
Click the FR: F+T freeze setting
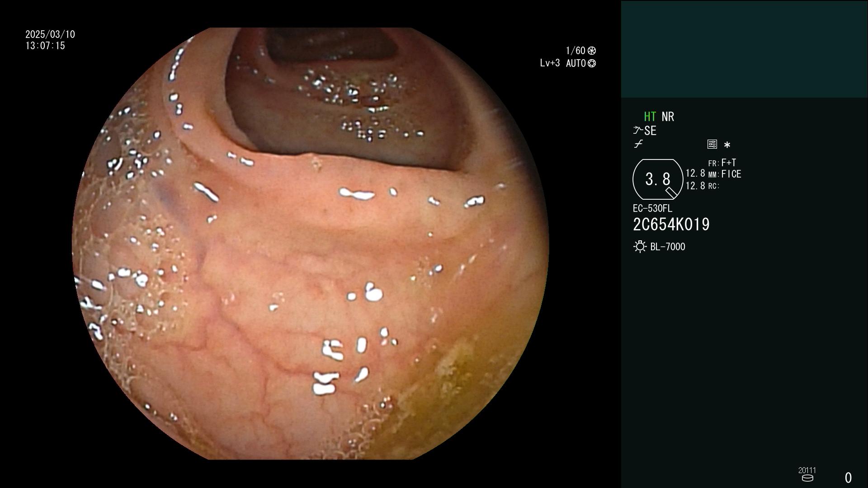pos(722,163)
